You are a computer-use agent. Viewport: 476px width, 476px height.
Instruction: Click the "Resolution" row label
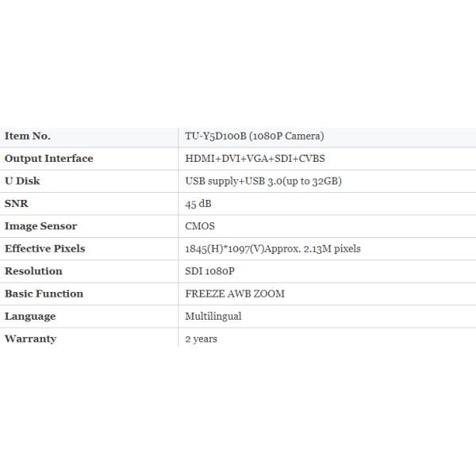(33, 271)
